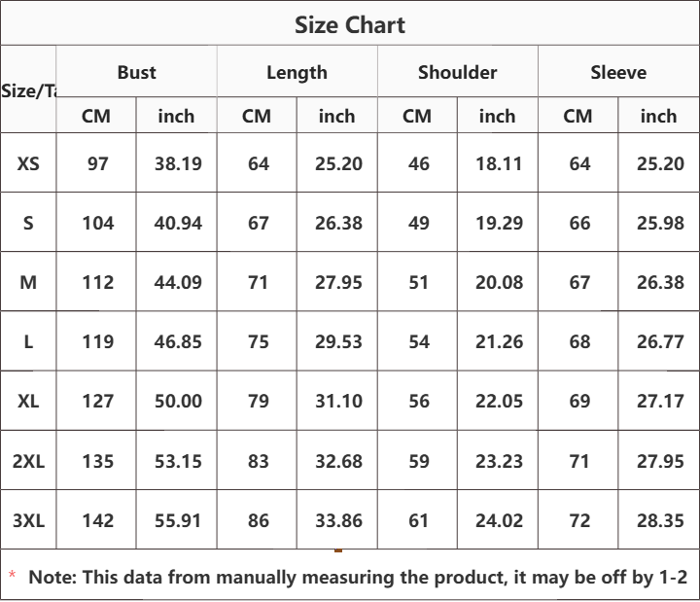Select the Bust column header
Screen dimensions: 700x602
(x=137, y=72)
